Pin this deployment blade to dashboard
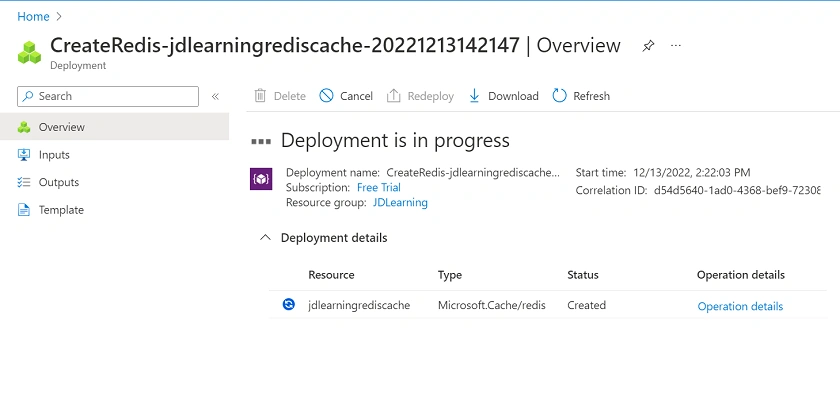This screenshot has height=416, width=840. coord(648,46)
